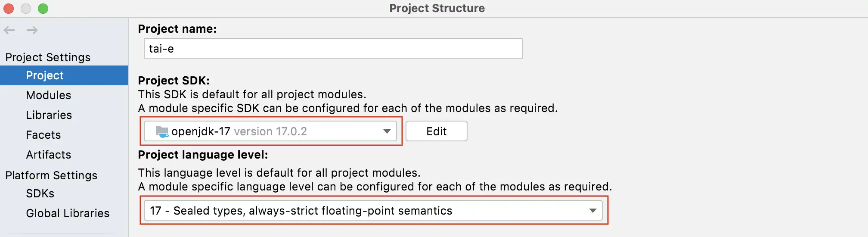The height and width of the screenshot is (237, 868).
Task: Focus the Project name text field
Action: 333,49
